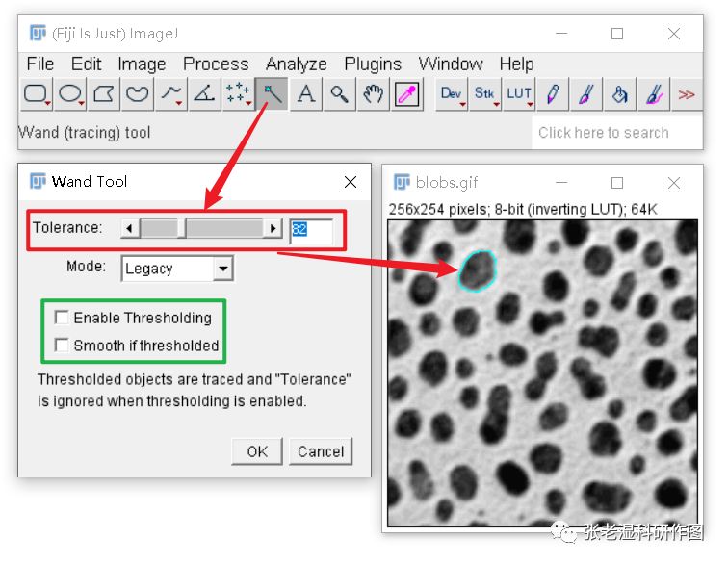Select the Polygon selection tool
Image resolution: width=728 pixels, height=564 pixels.
pos(104,94)
